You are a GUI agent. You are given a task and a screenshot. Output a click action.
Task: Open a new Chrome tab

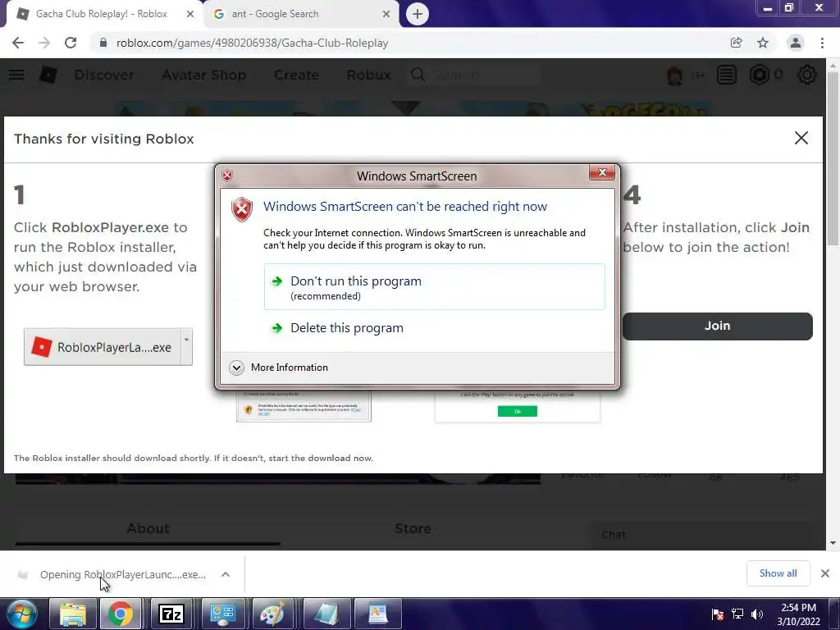418,14
